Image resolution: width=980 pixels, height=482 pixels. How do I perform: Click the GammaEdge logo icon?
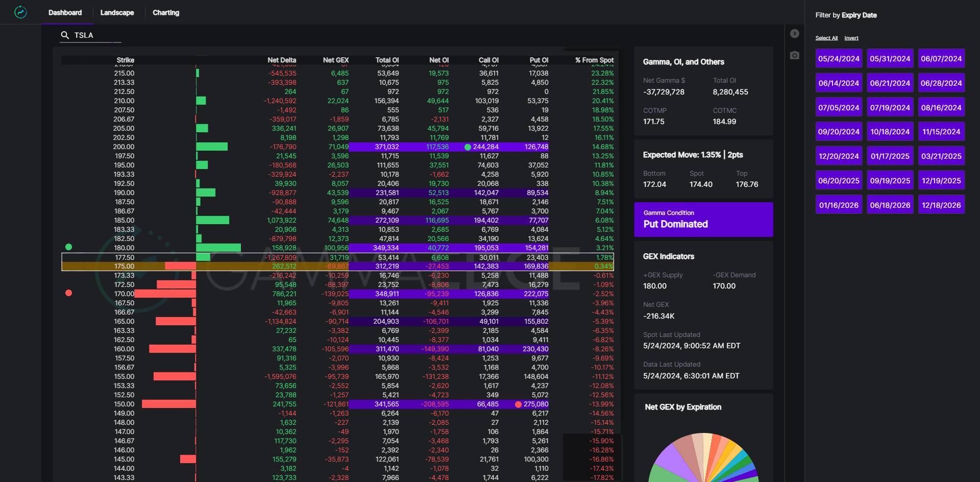point(20,12)
